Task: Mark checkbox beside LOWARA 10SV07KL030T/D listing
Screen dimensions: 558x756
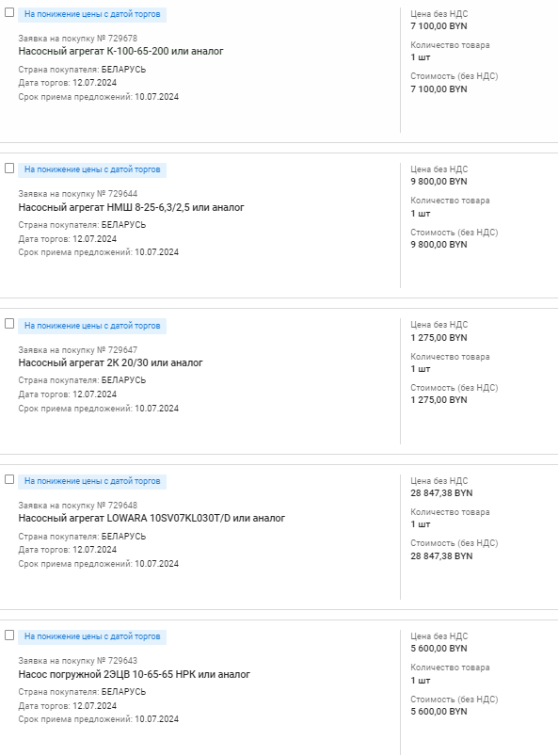Action: 9,479
